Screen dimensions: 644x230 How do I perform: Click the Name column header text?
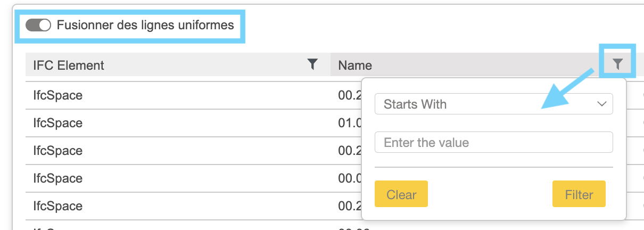(355, 65)
